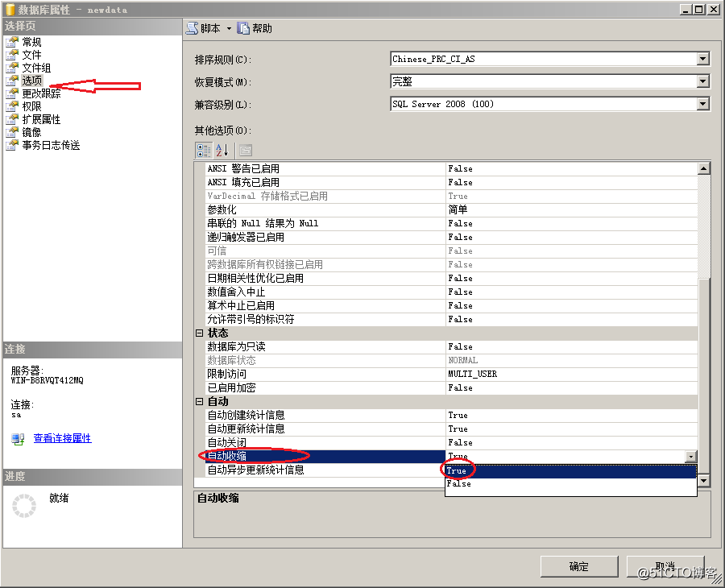Image resolution: width=725 pixels, height=588 pixels.
Task: Select 串联的 Null 结果为 Null row
Action: pos(451,223)
